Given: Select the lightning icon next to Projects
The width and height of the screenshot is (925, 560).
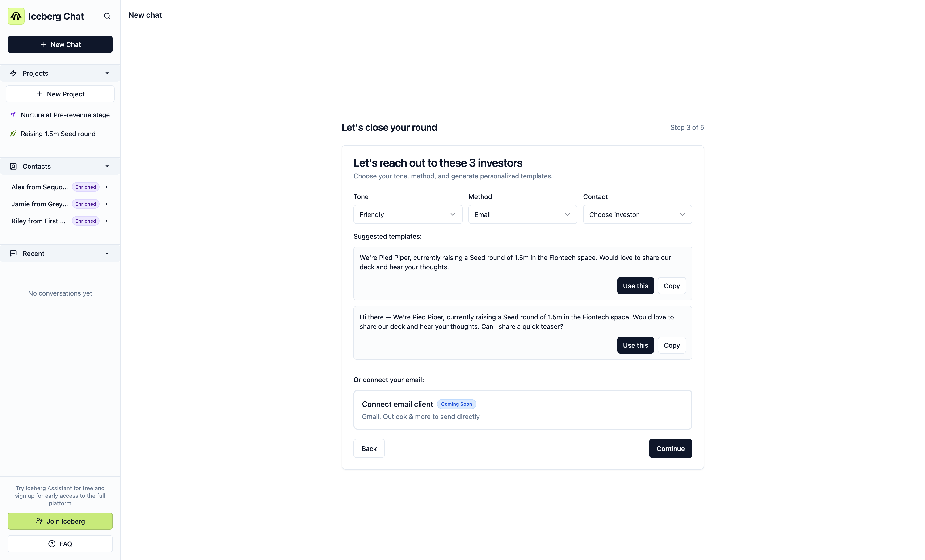Looking at the screenshot, I should (x=13, y=73).
